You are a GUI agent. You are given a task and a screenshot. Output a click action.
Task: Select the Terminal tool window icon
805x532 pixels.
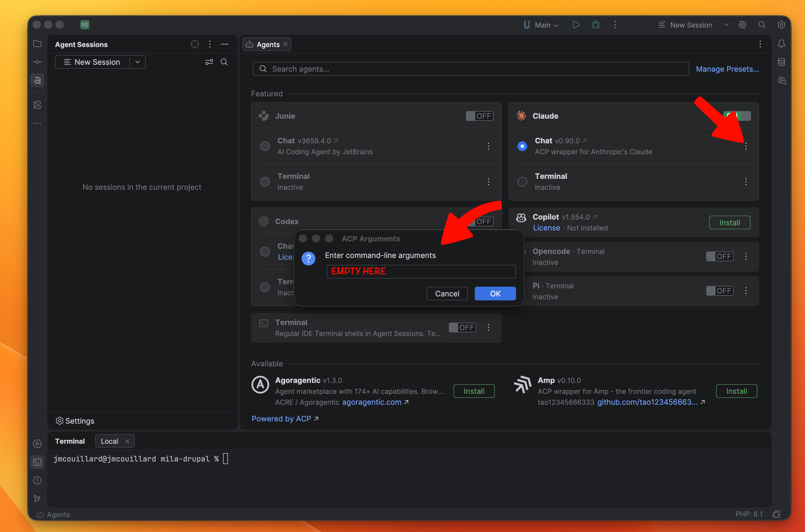37,462
